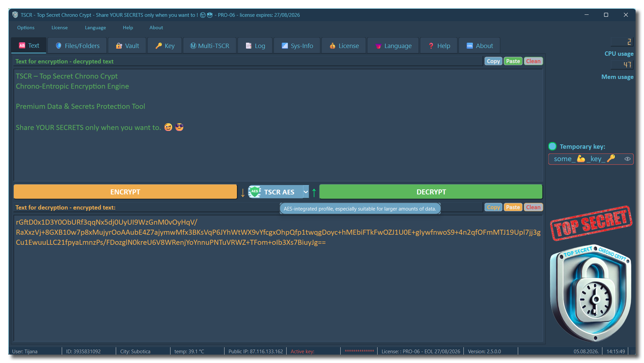Click the pink icon on Language tab

pos(378,46)
